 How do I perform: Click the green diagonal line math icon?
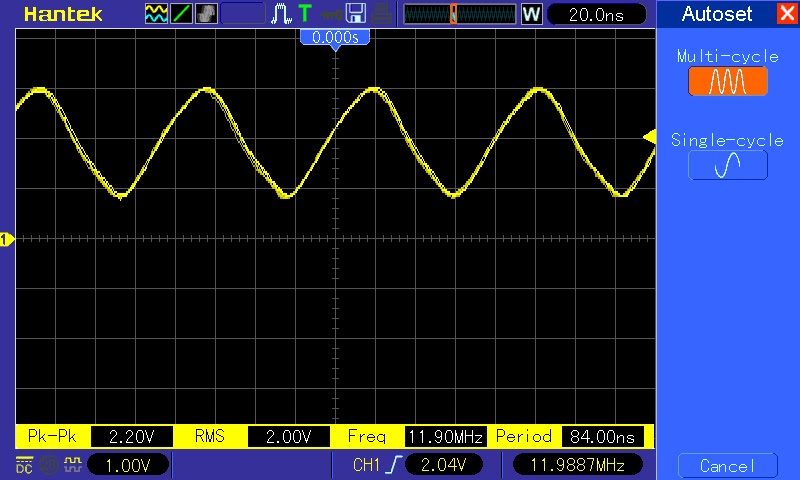coord(182,14)
